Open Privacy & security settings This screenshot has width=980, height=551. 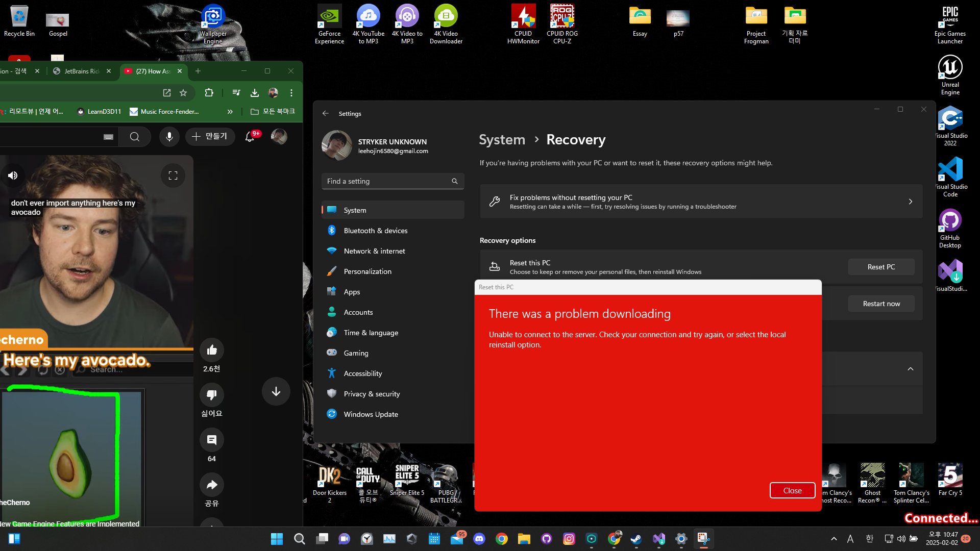pos(393,394)
